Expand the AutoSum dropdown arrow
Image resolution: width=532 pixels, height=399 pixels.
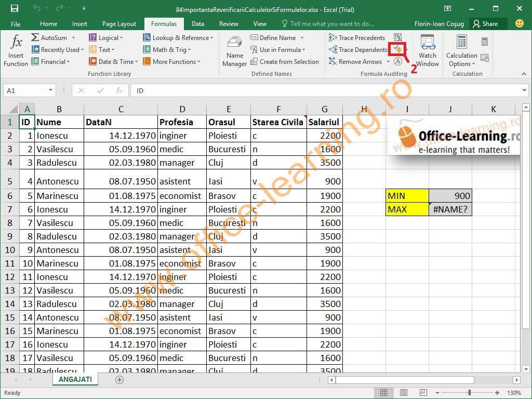tap(73, 37)
